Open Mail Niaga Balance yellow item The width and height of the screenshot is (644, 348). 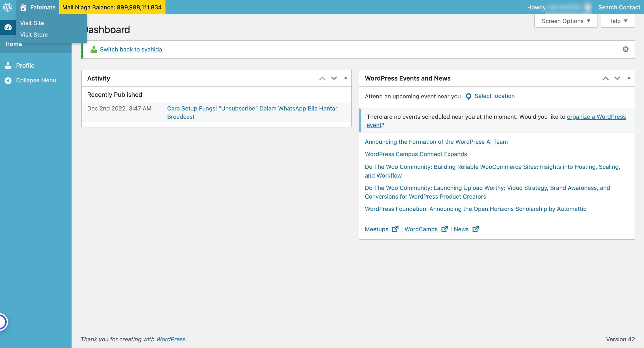pos(112,7)
